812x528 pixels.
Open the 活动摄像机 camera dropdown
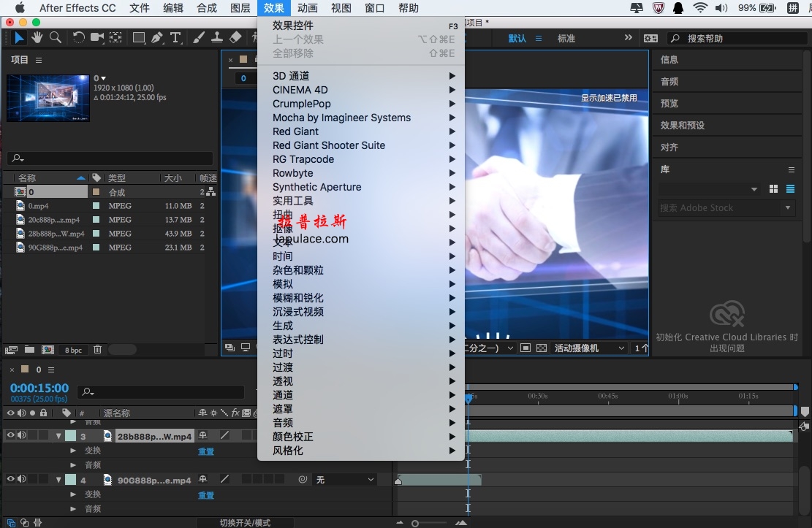[x=589, y=348]
